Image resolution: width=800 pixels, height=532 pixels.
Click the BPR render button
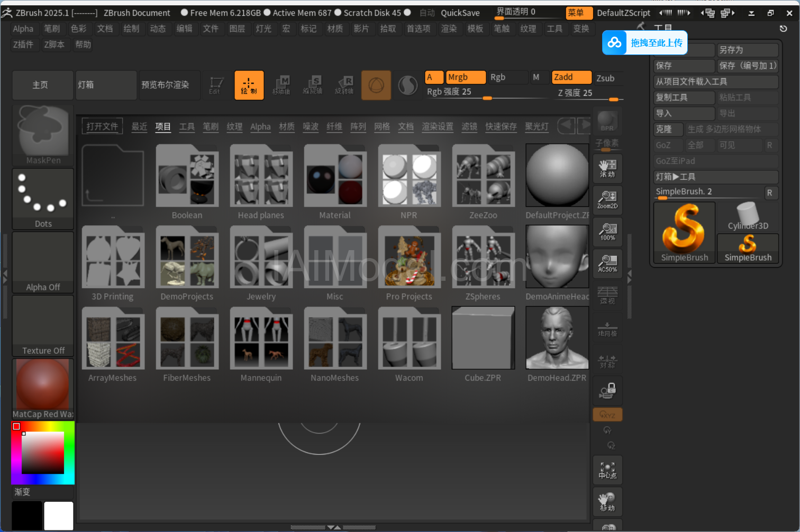coord(607,121)
